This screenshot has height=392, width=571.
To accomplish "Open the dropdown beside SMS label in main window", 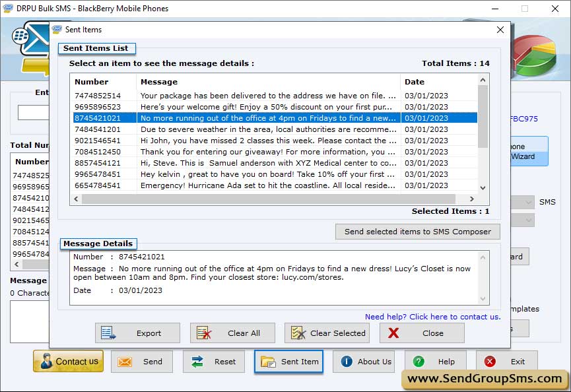I will pyautogui.click(x=523, y=202).
